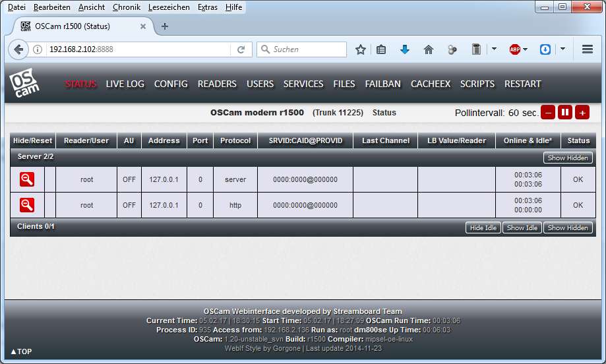The image size is (606, 364).
Task: Switch to the READERS page
Action: (217, 84)
